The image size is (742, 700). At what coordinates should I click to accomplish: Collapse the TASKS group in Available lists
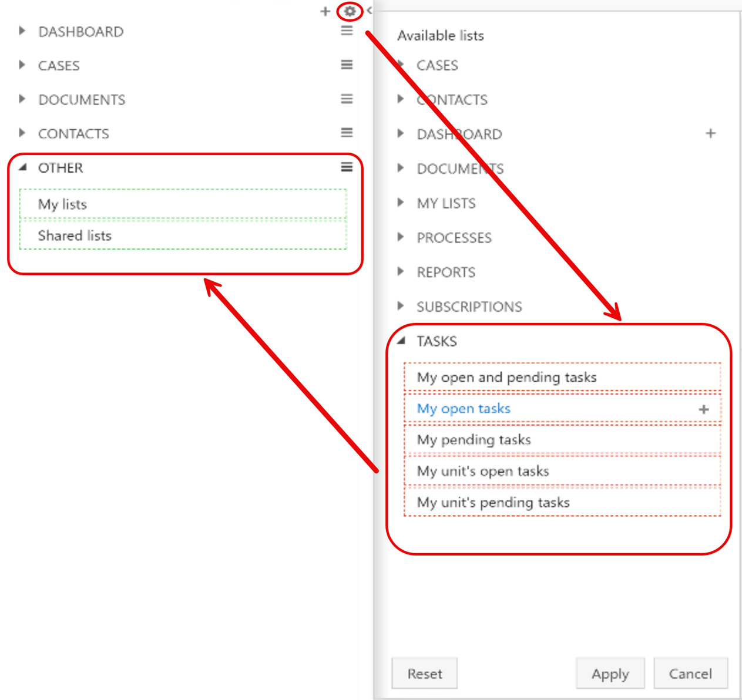point(401,341)
